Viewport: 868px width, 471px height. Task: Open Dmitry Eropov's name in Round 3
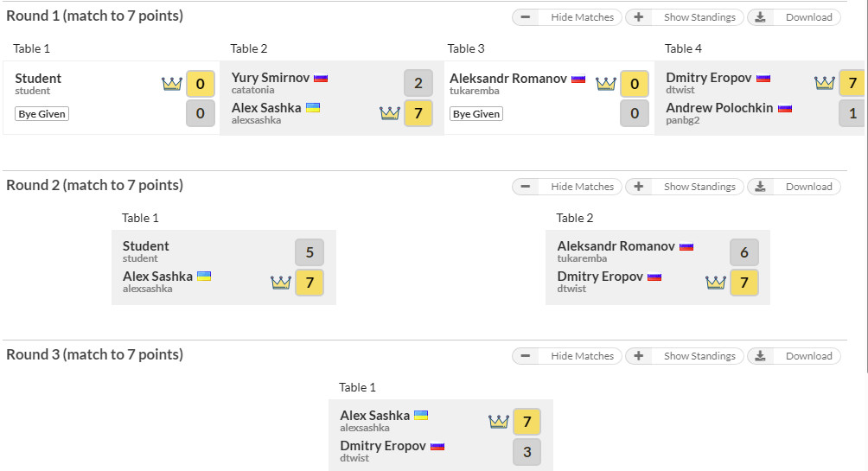[383, 446]
